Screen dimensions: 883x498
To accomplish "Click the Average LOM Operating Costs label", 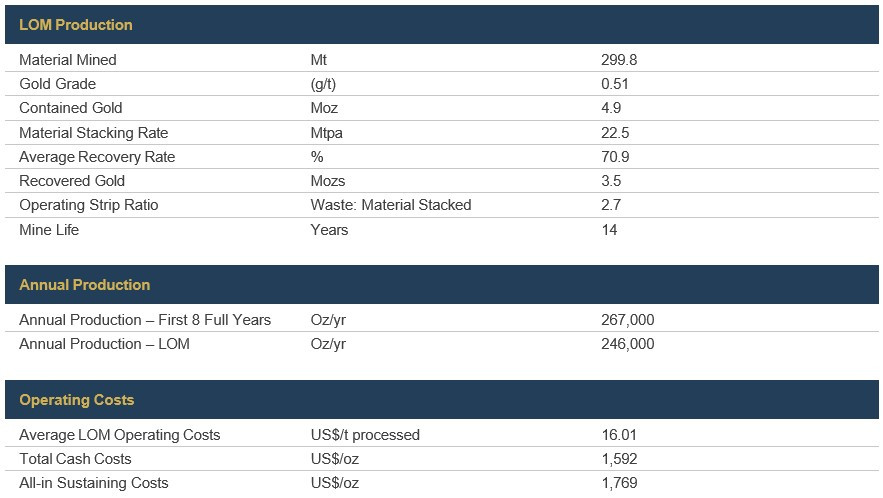I will pyautogui.click(x=120, y=435).
